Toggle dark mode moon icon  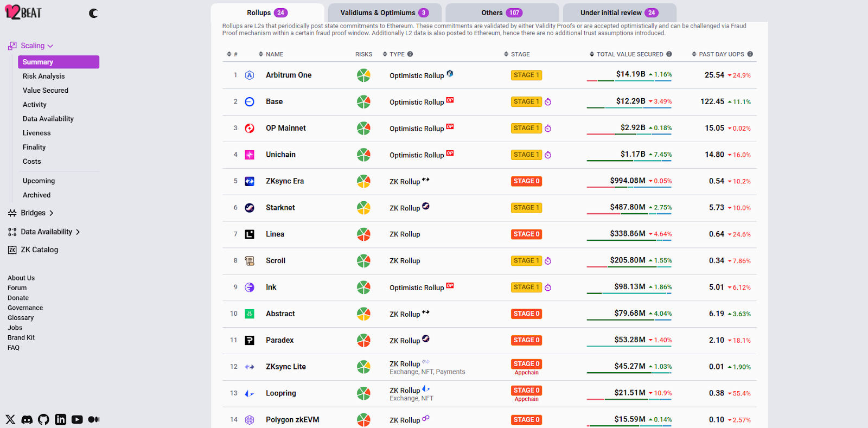(93, 13)
